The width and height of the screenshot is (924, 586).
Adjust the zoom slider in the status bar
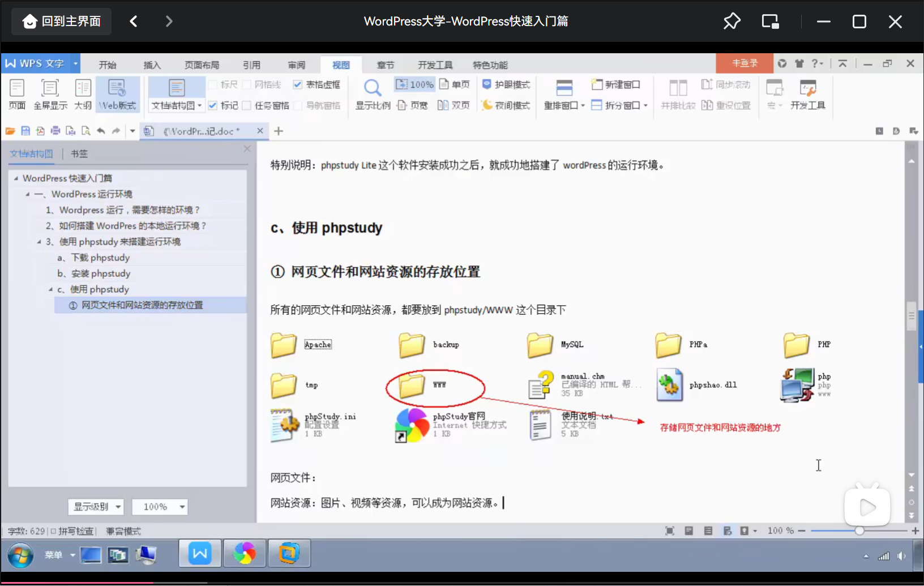(x=859, y=531)
